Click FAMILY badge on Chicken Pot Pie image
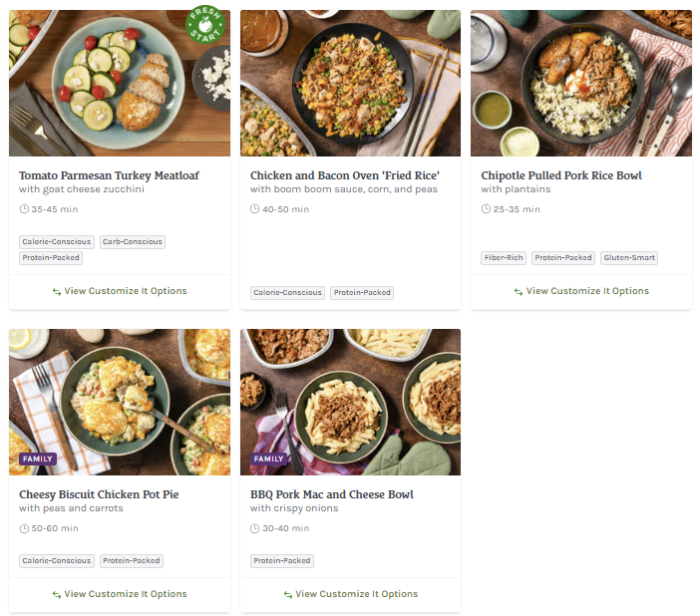 (x=38, y=459)
